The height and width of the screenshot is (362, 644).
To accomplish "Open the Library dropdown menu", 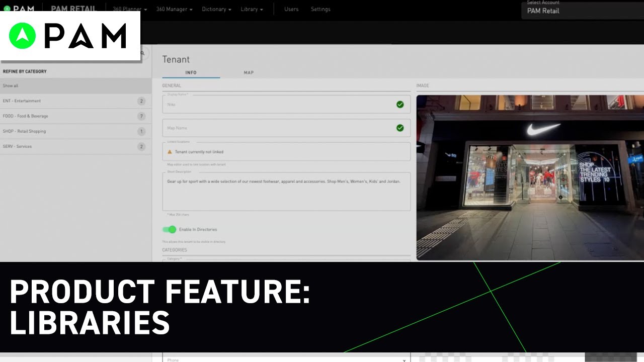I will coord(252,9).
